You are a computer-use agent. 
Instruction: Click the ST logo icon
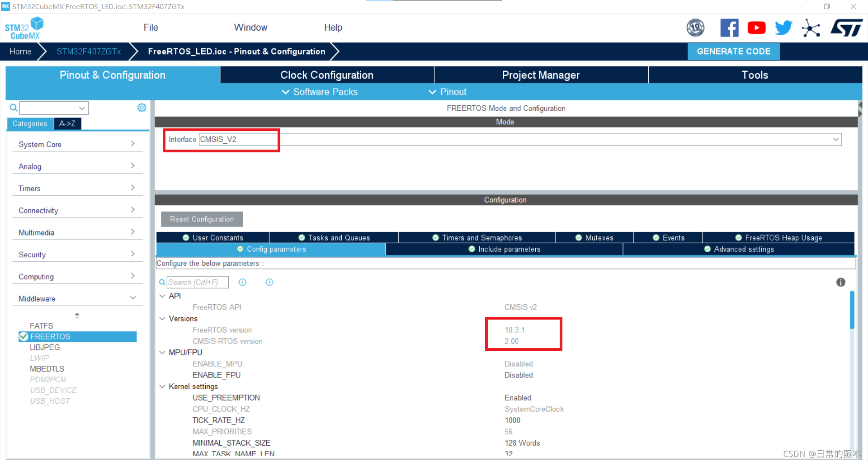[846, 28]
